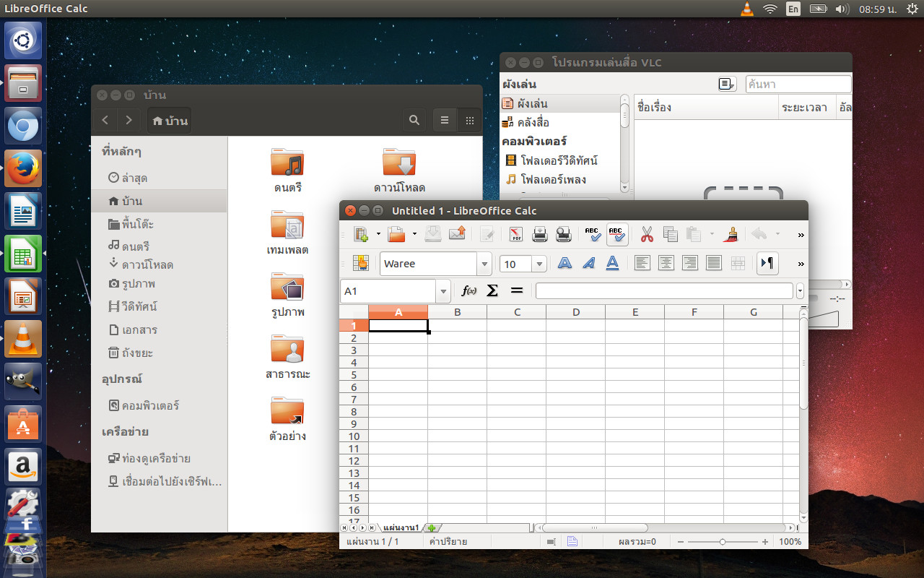The width and height of the screenshot is (924, 578).
Task: Click บ้าน path button in Files
Action: tap(170, 121)
